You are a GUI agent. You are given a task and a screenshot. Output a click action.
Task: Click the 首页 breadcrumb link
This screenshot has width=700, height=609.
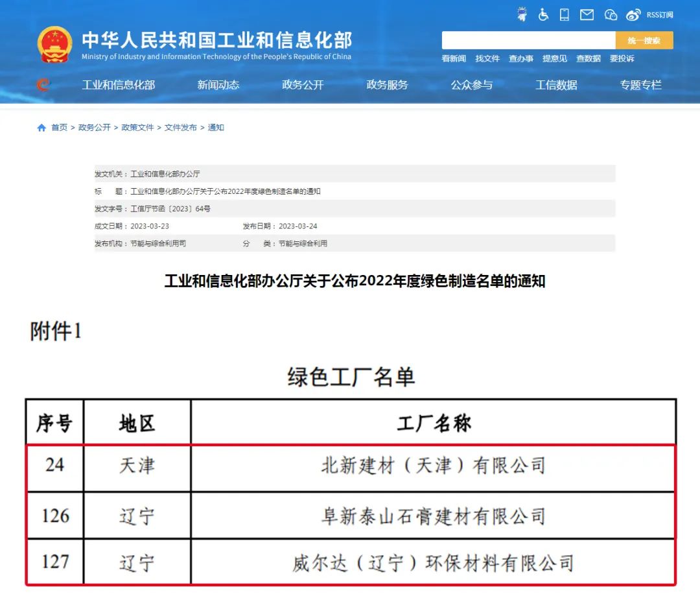[x=60, y=128]
